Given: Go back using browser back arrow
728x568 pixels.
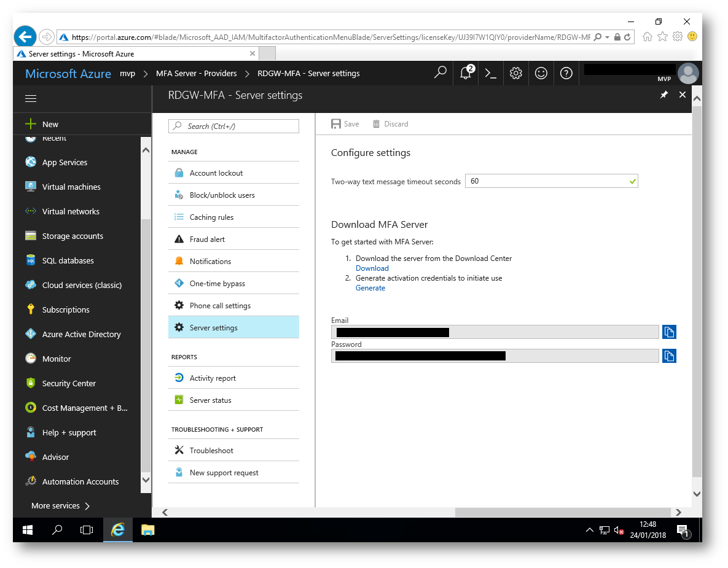Looking at the screenshot, I should pyautogui.click(x=25, y=37).
